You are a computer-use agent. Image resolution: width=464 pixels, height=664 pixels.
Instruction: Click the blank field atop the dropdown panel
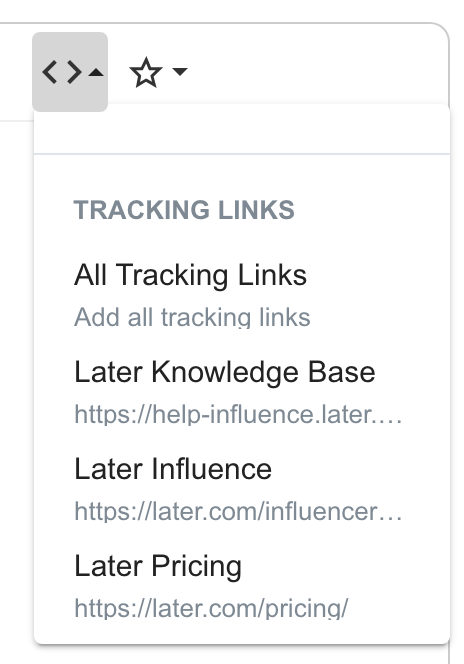(242, 129)
